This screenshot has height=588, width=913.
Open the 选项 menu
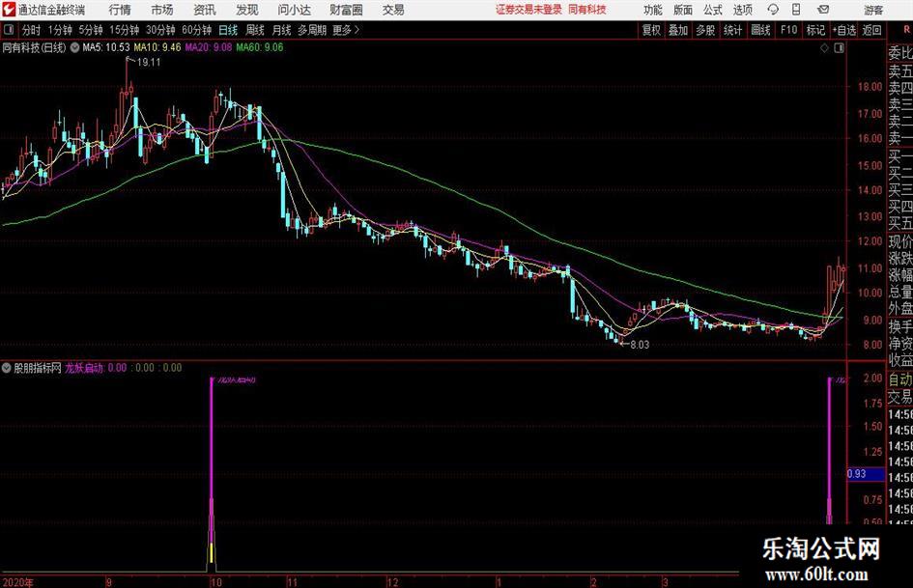coord(742,10)
